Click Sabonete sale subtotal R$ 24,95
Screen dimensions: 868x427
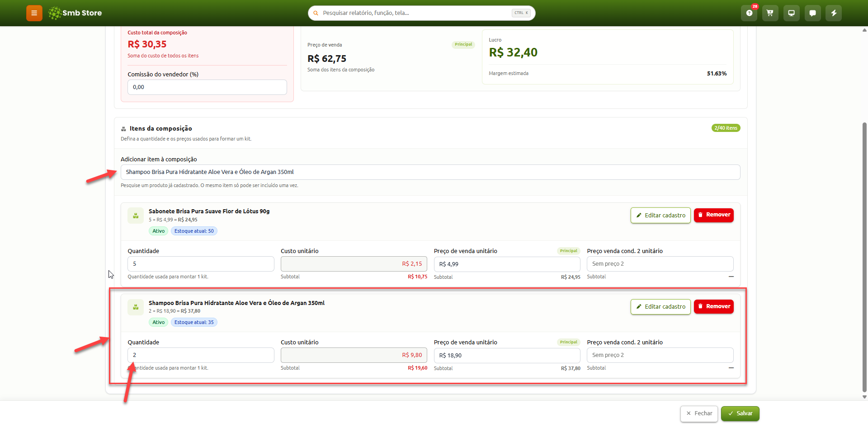571,277
